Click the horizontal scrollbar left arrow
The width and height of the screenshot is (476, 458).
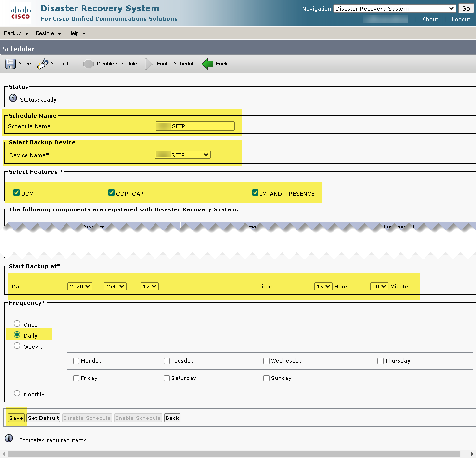(x=4, y=454)
